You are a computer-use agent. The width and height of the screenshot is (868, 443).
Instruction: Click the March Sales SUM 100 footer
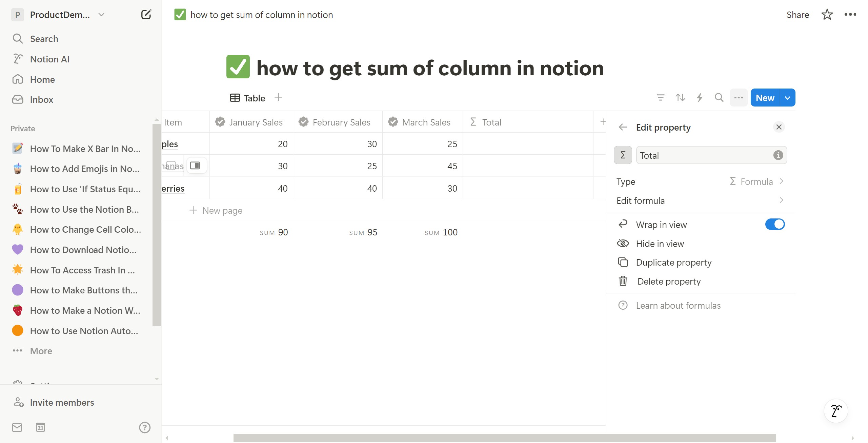click(441, 232)
